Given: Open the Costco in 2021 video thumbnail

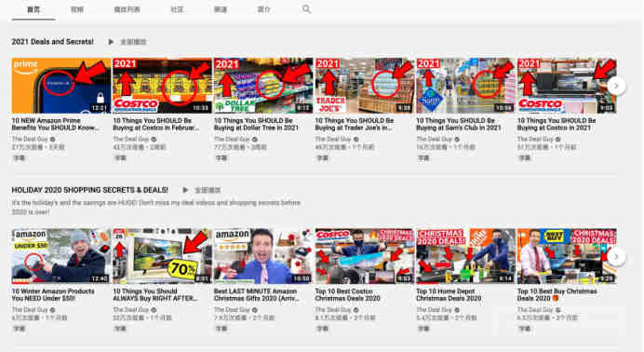Looking at the screenshot, I should click(567, 86).
